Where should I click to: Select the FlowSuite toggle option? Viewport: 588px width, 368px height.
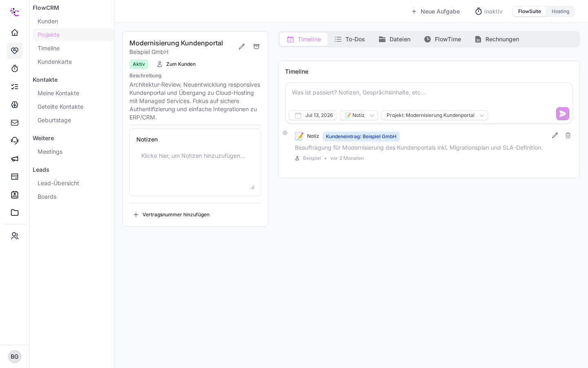click(x=530, y=11)
